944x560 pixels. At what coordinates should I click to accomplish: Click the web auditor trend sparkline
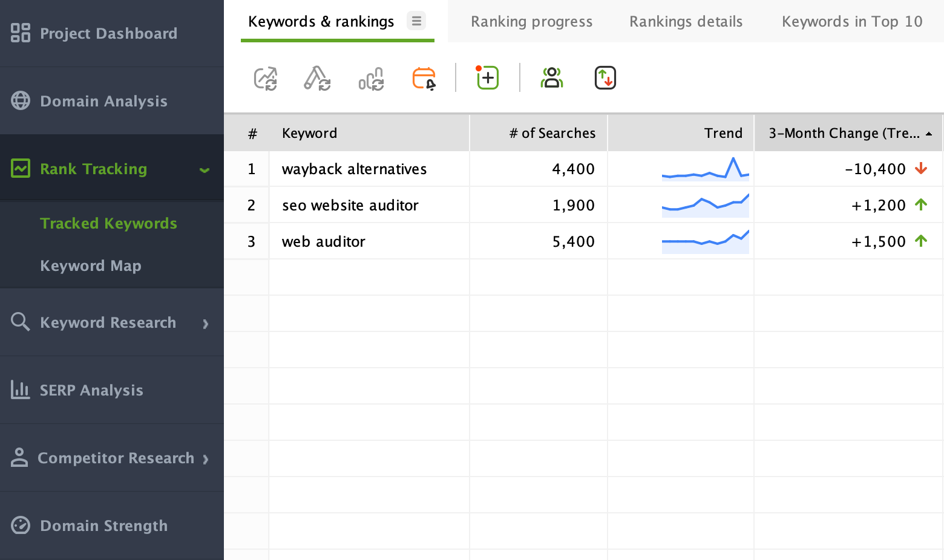coord(706,241)
